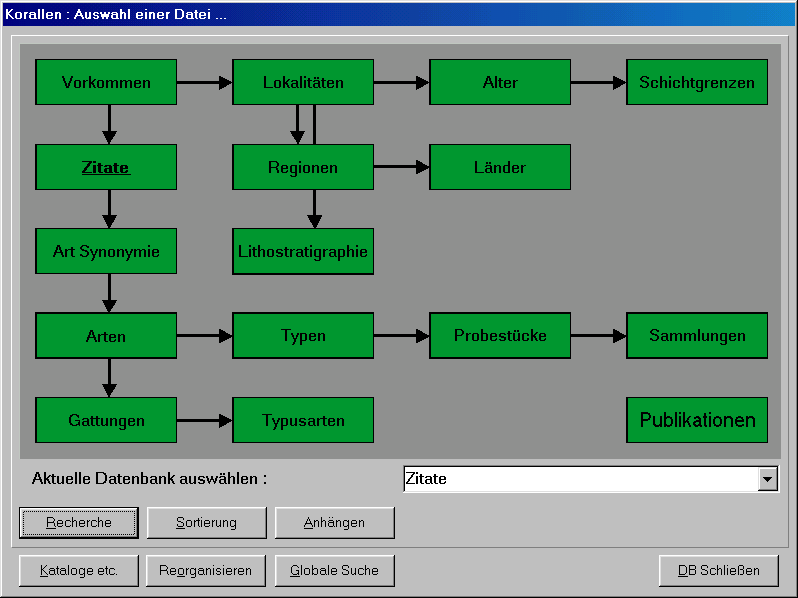
Task: Select the Art Synonymie box
Action: click(x=106, y=251)
